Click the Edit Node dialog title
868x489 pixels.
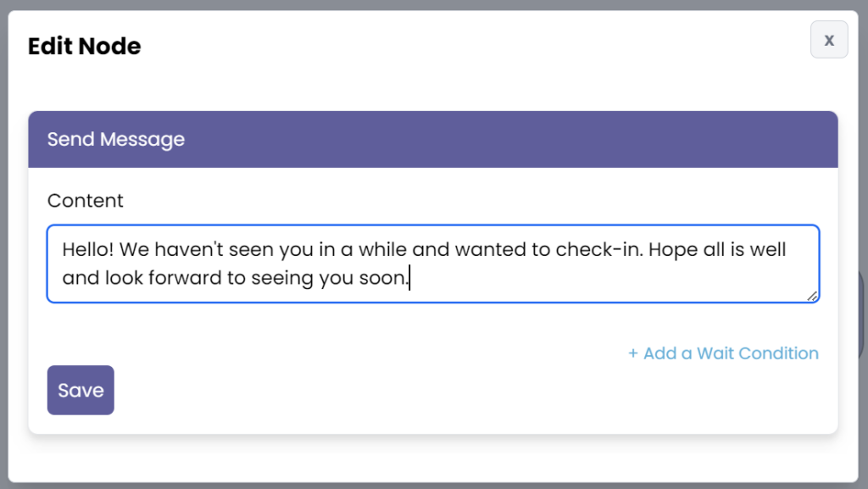tap(84, 46)
